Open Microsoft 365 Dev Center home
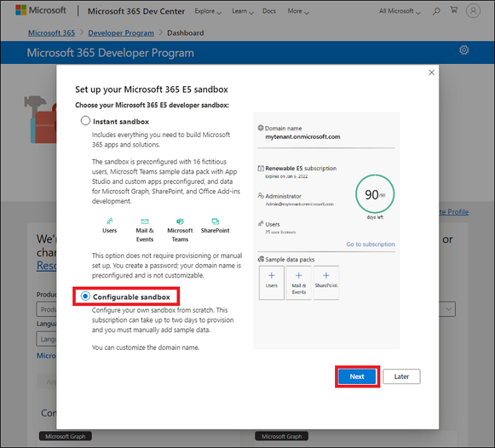This screenshot has height=448, width=495. [136, 11]
